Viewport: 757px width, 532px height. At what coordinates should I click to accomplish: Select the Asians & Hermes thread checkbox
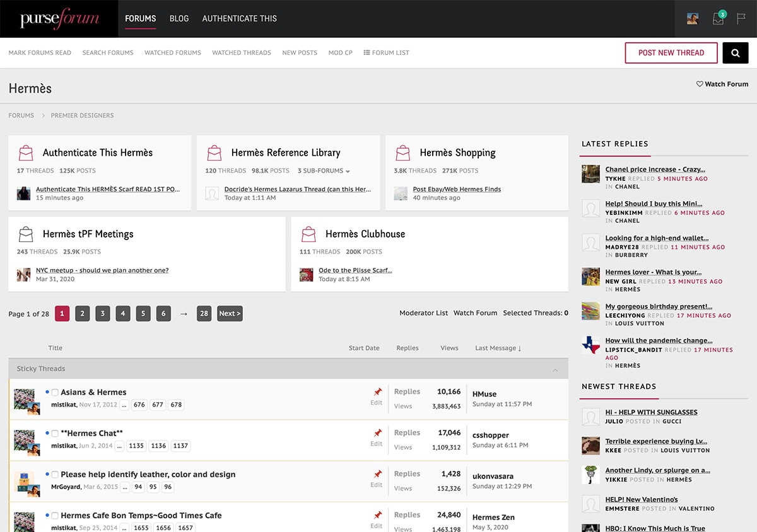(55, 393)
